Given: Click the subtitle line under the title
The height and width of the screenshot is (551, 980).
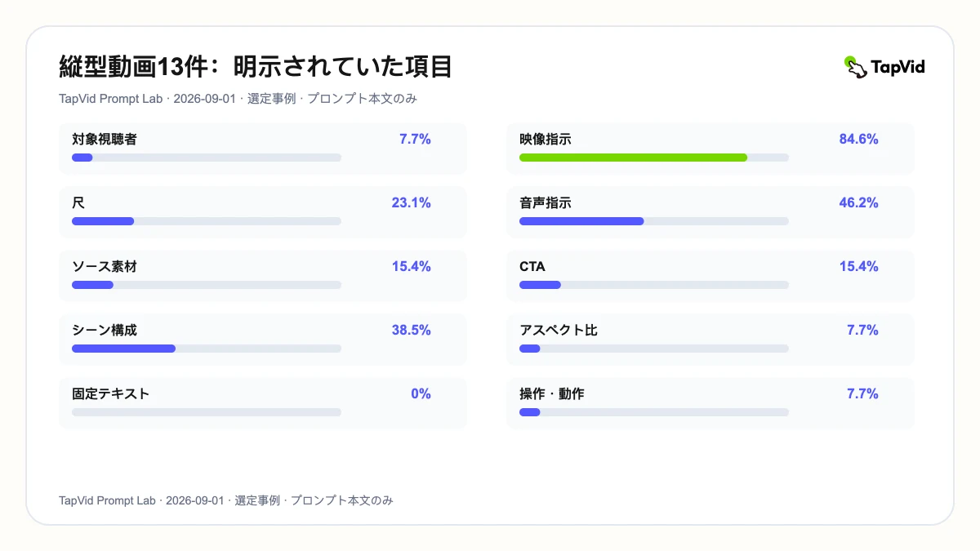Looking at the screenshot, I should [x=239, y=99].
